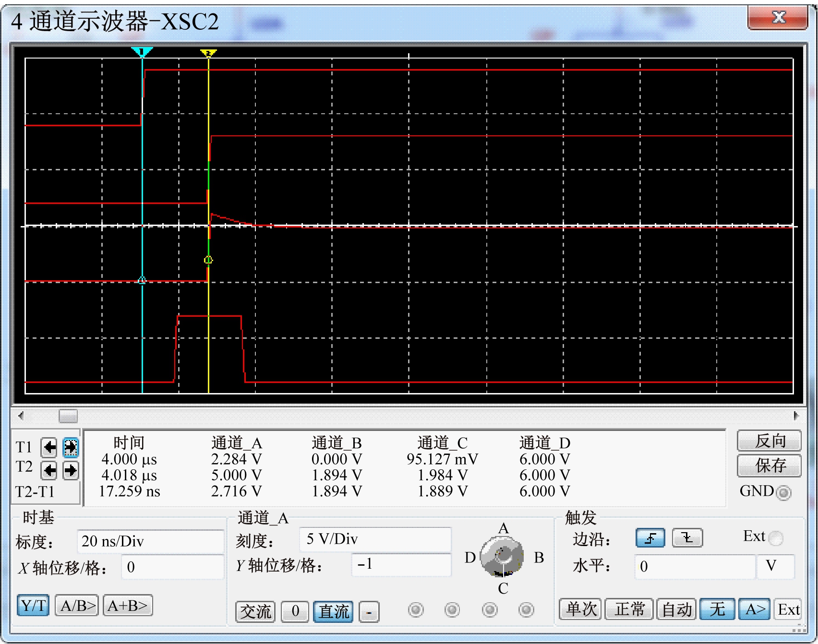The height and width of the screenshot is (644, 818).
Task: Enable the Ext trigger radio button
Action: coord(775,538)
